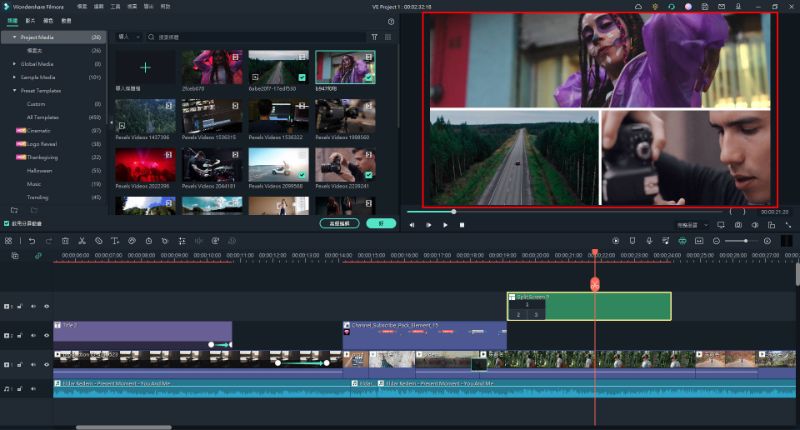The height and width of the screenshot is (430, 800).
Task: Click the four-square layout icon left of undo
Action: (8, 241)
